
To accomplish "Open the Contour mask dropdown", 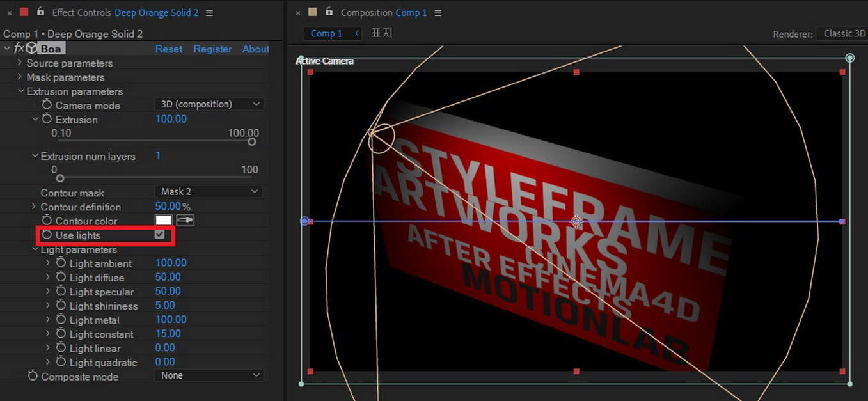I will 209,191.
